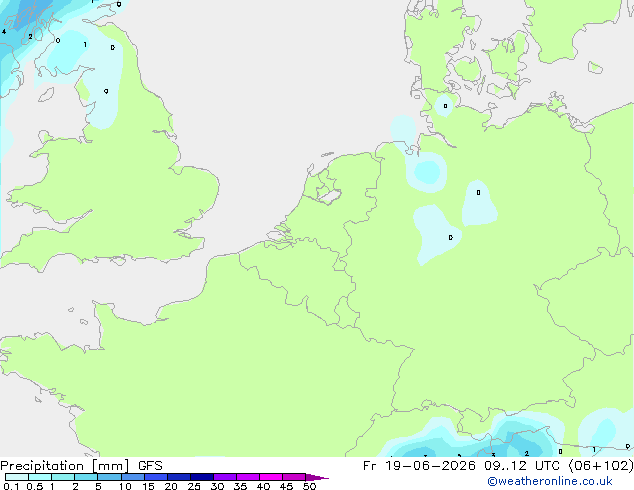Click the over-50 mm arrow end of legend
Viewport: 634px width, 490px height.
[317, 477]
